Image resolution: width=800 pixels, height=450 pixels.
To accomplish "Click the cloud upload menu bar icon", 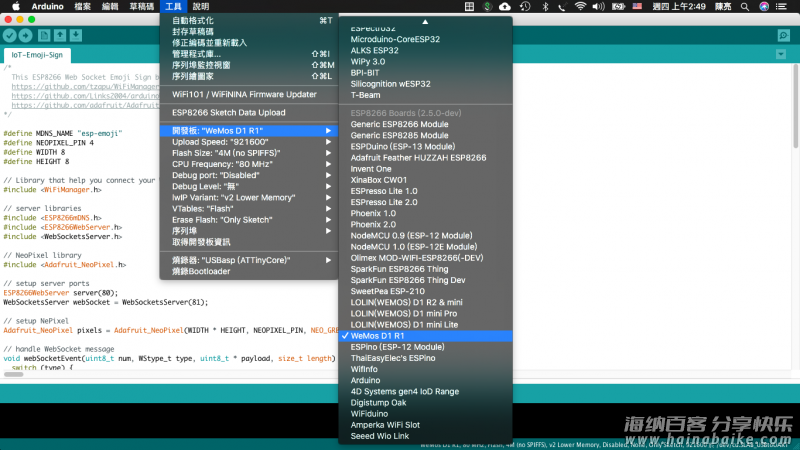I will (x=505, y=6).
